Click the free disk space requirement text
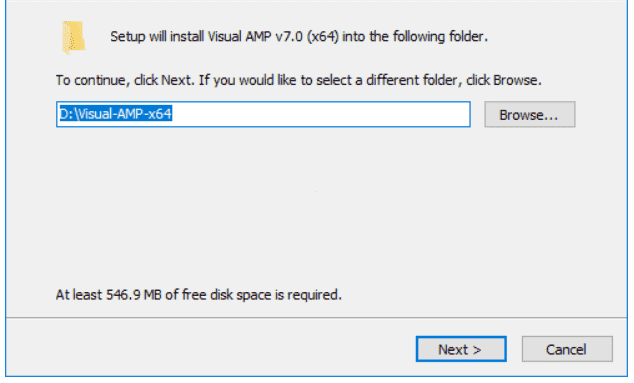 (199, 295)
